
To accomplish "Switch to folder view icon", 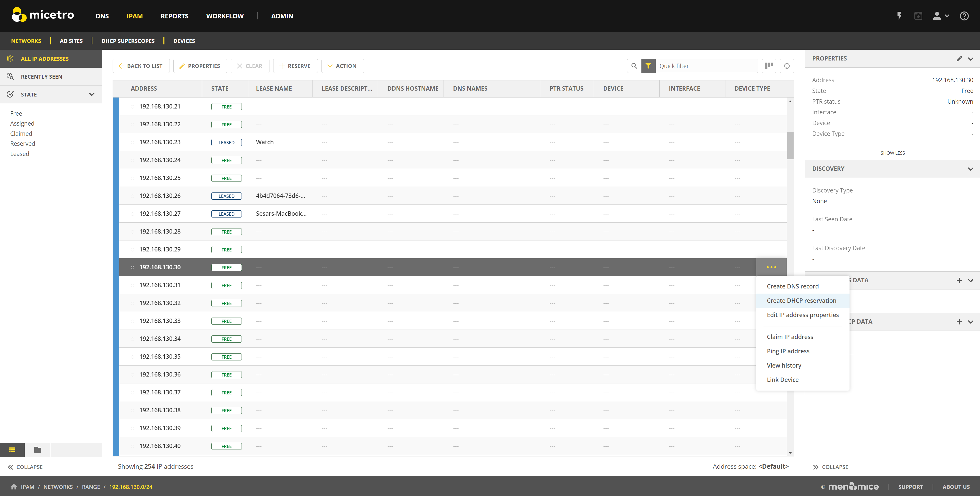I will [37, 450].
